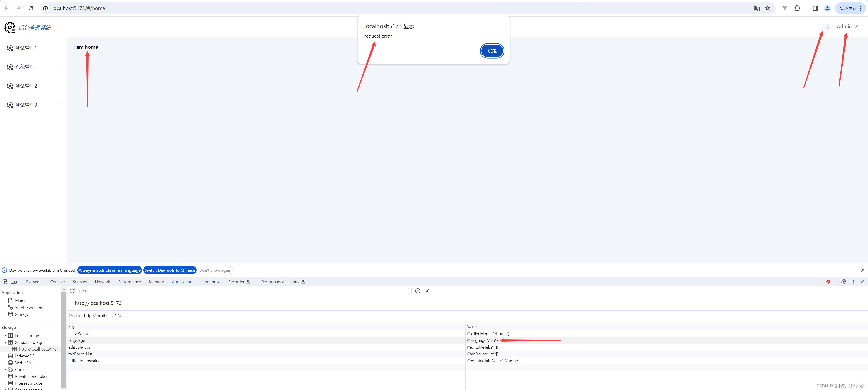The width and height of the screenshot is (868, 390).
Task: Open Web SQL in storage tree
Action: pyautogui.click(x=23, y=363)
